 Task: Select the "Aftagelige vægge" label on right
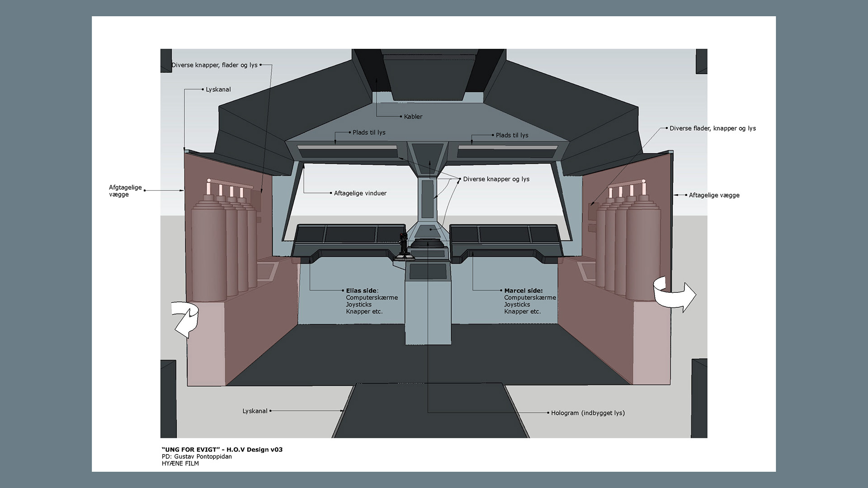click(x=714, y=195)
